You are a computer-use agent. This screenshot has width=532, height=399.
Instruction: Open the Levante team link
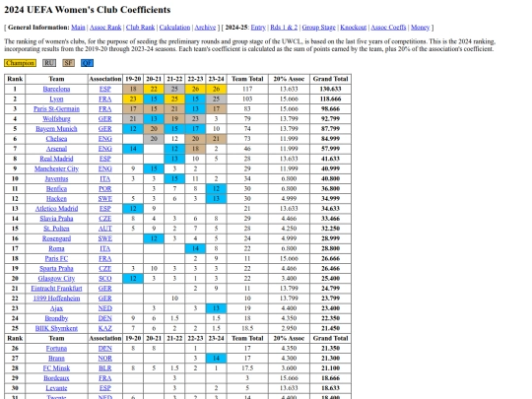click(x=56, y=388)
